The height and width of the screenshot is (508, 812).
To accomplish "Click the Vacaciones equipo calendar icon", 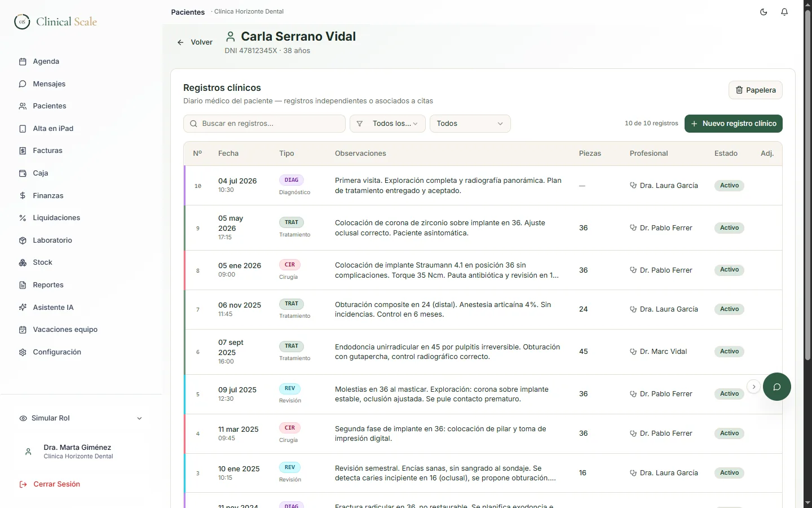I will click(x=23, y=330).
